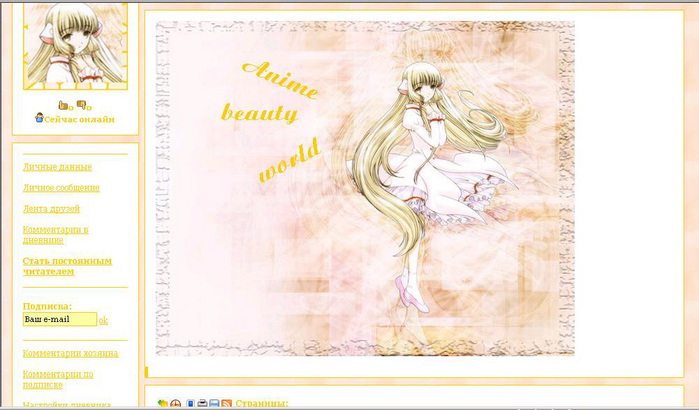Open Комментарии хозяина link
699x410 pixels.
[70, 353]
